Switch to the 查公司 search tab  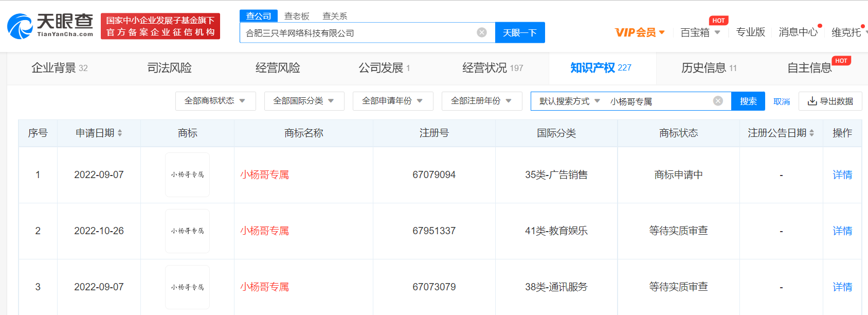pyautogui.click(x=259, y=16)
